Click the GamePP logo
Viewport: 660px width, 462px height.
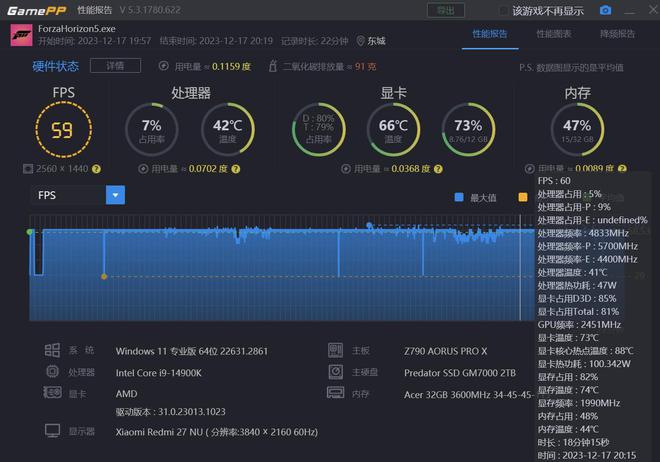pyautogui.click(x=37, y=11)
